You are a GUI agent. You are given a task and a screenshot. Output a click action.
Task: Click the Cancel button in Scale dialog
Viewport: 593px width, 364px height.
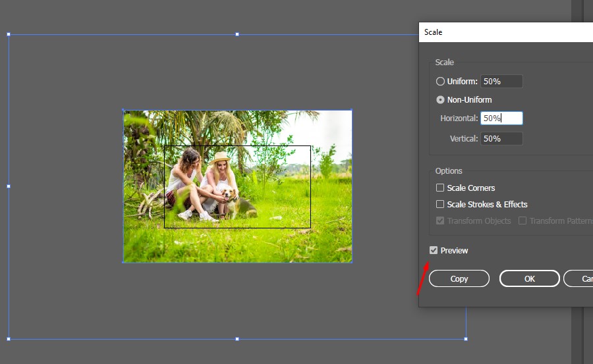579,278
